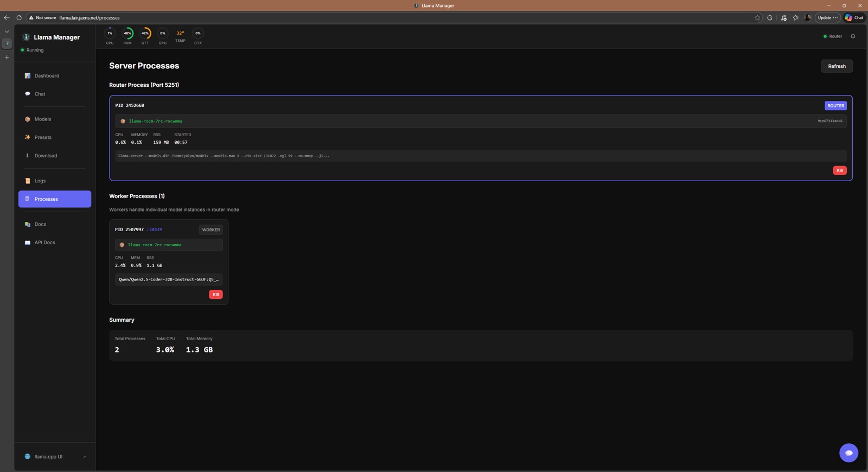Open API Docs in the sidebar

coord(55,243)
